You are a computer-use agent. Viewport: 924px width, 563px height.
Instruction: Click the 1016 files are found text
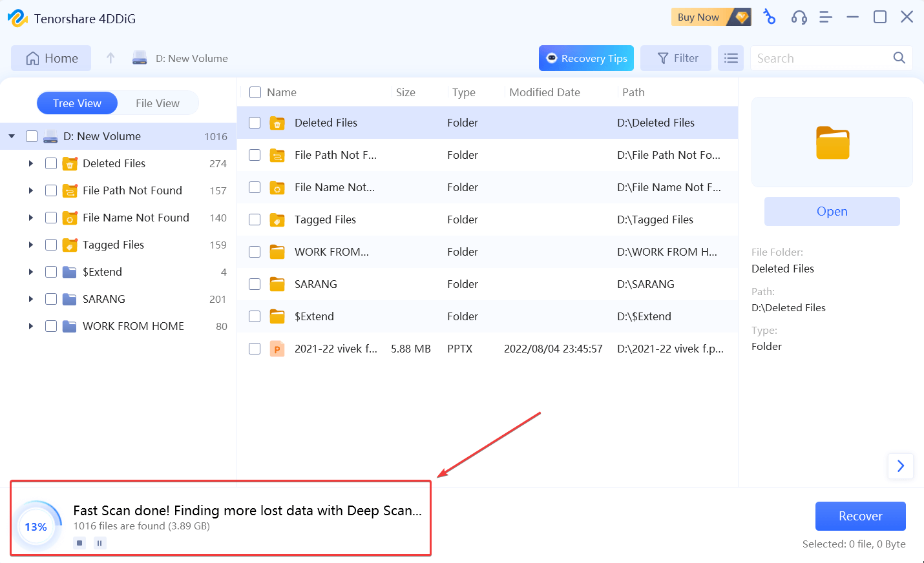pyautogui.click(x=142, y=526)
